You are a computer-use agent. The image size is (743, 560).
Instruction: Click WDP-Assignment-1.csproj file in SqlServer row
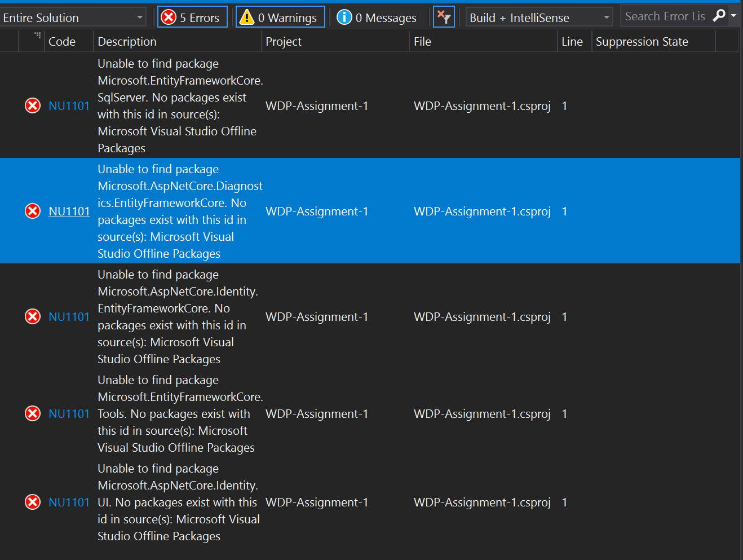[x=482, y=105]
